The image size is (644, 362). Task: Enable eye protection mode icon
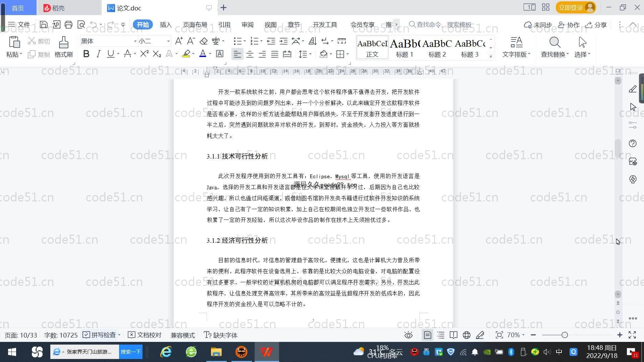coord(409,335)
